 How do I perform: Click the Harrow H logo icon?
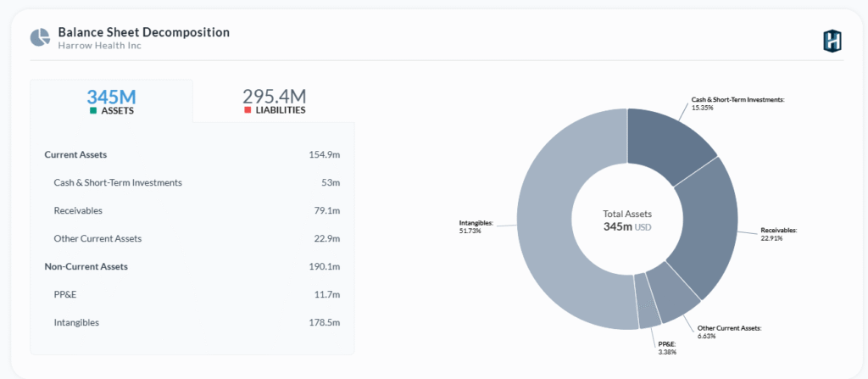[x=832, y=40]
